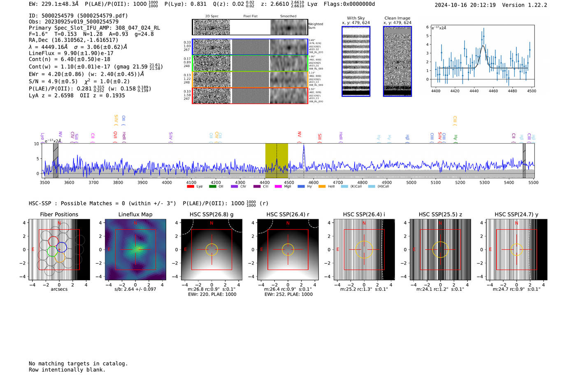The width and height of the screenshot is (576, 392).
Task: Open the HSC SSP(24.7) y image
Action: coord(517,250)
